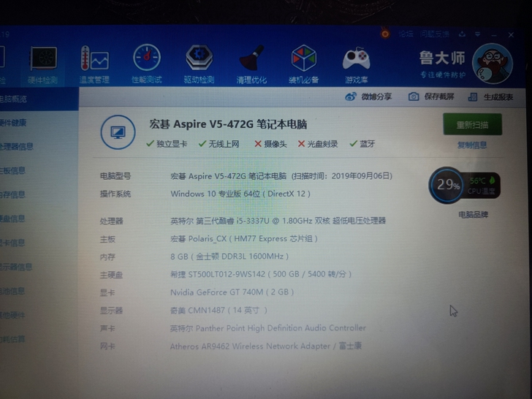Click the computer monitor icon beside model name
Viewport: 532px width, 399px height.
(x=118, y=132)
